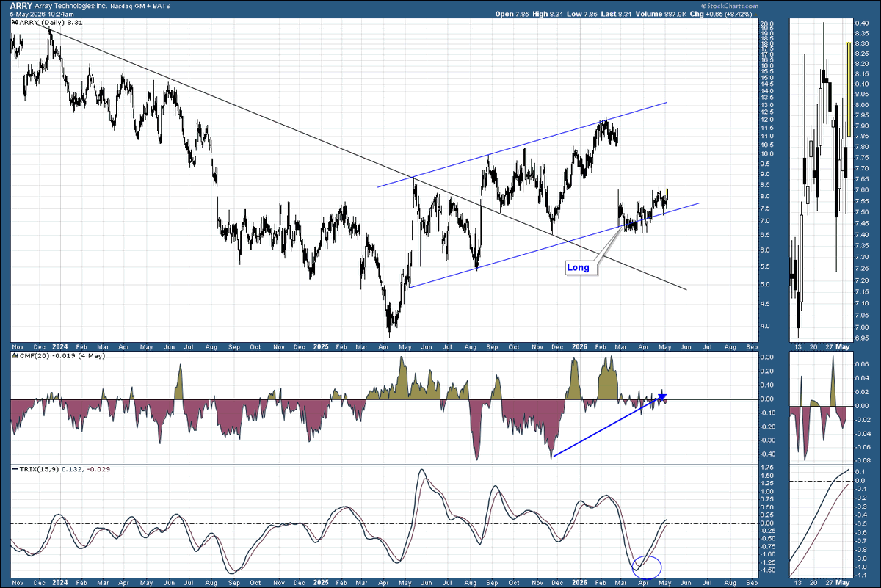The height and width of the screenshot is (588, 881).
Task: Click the 7.00 price level in zoom panel
Action: click(x=861, y=327)
